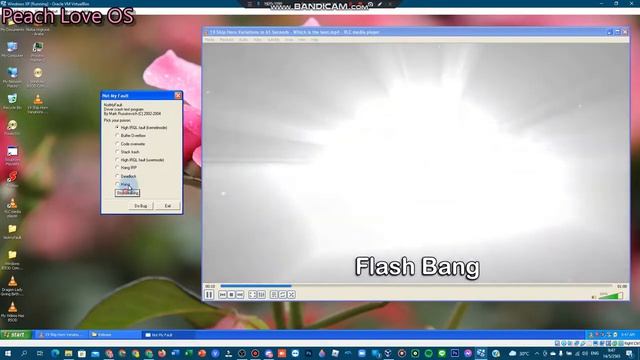640x360 pixels.
Task: Open Windows 8500 folder on desktop
Action: tap(12, 260)
